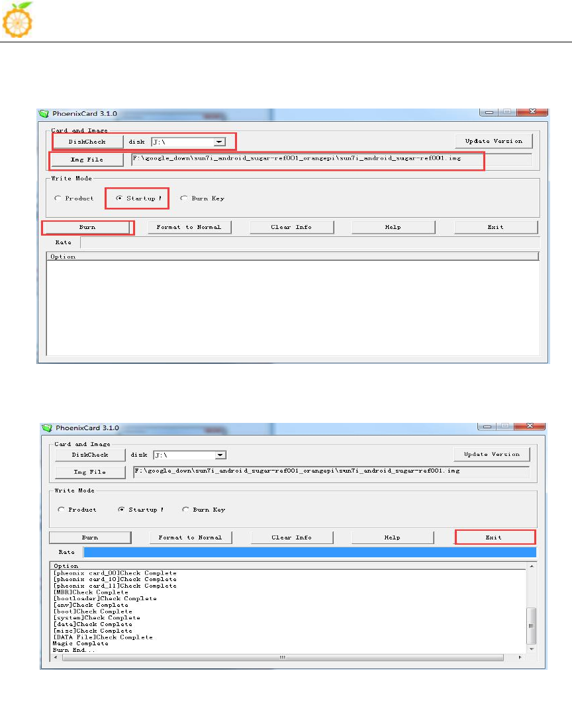This screenshot has height=728, width=572.
Task: Select log line '[bootloader]Check Complete'
Action: (x=105, y=598)
